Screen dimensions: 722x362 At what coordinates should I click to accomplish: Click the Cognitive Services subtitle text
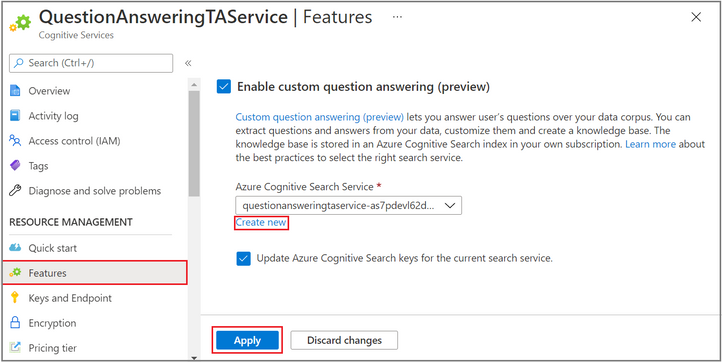click(x=76, y=35)
